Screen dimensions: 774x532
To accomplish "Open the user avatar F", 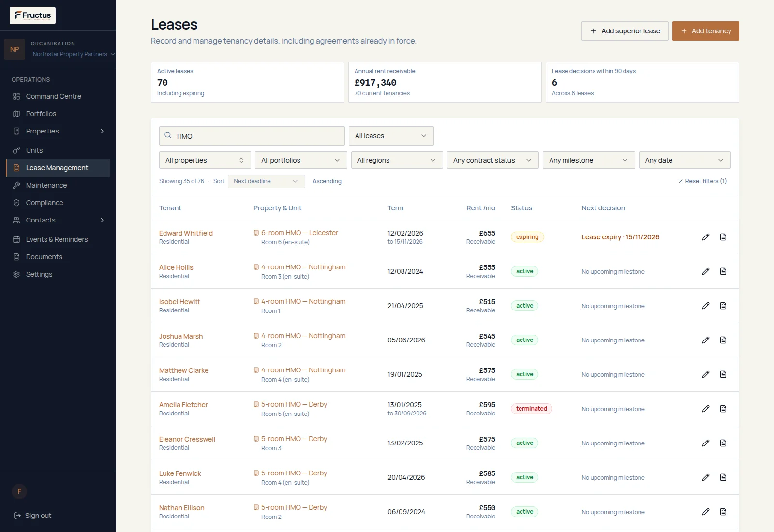I will pos(19,491).
